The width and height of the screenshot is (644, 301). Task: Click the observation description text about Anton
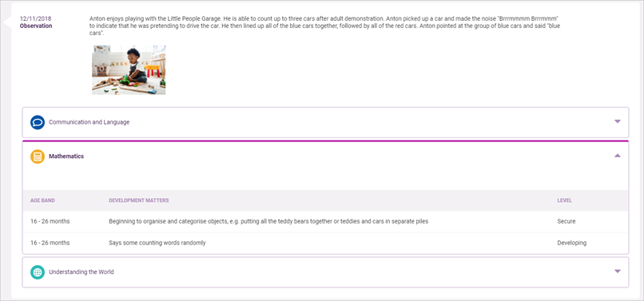point(325,26)
